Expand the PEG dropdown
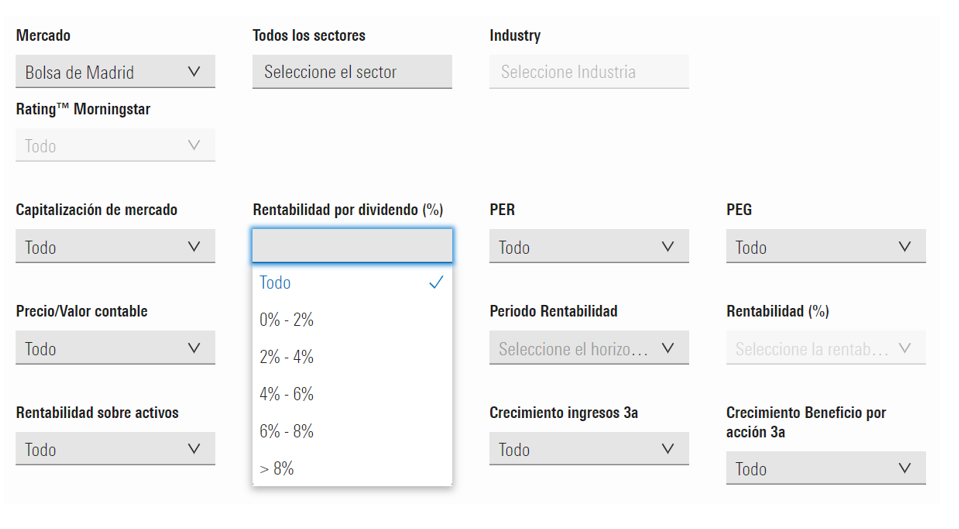 (x=825, y=247)
